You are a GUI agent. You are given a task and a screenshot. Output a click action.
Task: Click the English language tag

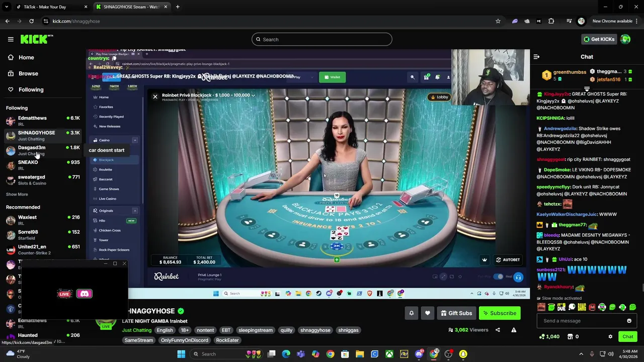click(165, 330)
